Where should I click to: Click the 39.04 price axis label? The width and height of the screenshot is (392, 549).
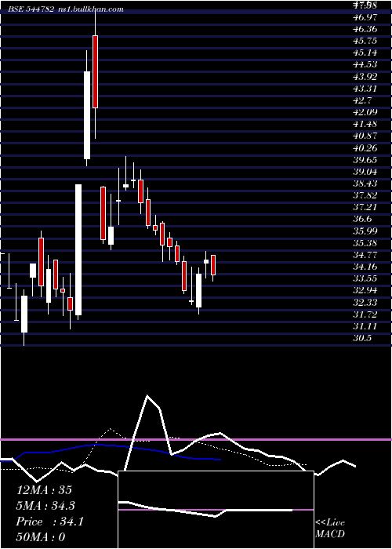click(x=365, y=172)
